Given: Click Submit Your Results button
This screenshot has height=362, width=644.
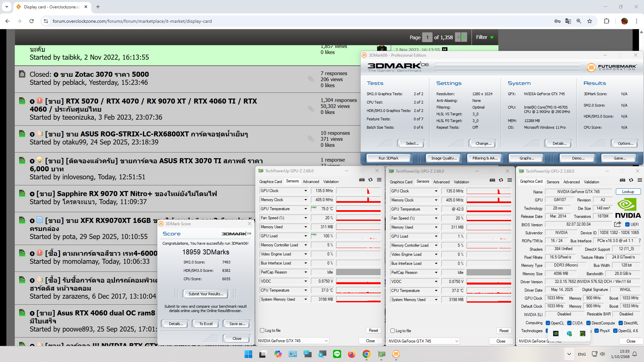Looking at the screenshot, I should point(206,294).
